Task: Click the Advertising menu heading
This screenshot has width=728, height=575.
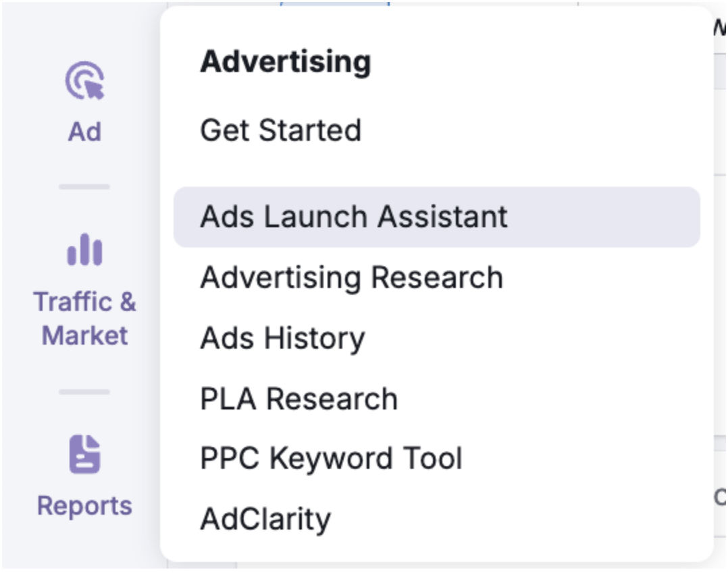Action: [x=286, y=62]
